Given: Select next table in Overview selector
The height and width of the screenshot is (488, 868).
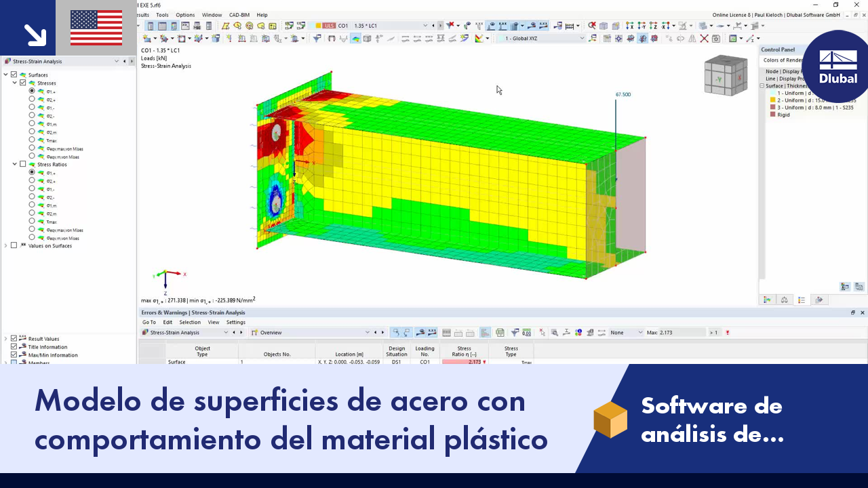Looking at the screenshot, I should pos(382,333).
